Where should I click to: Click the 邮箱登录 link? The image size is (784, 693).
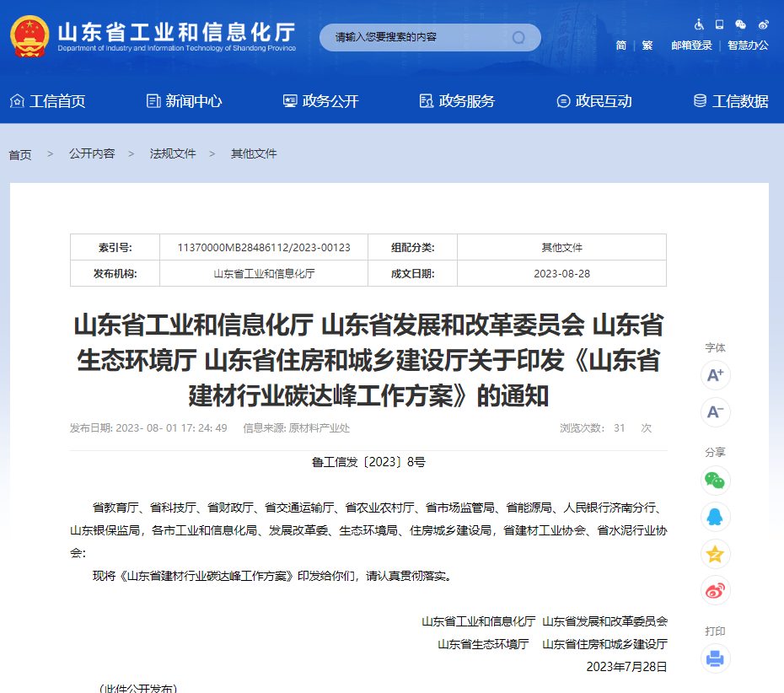[x=691, y=46]
